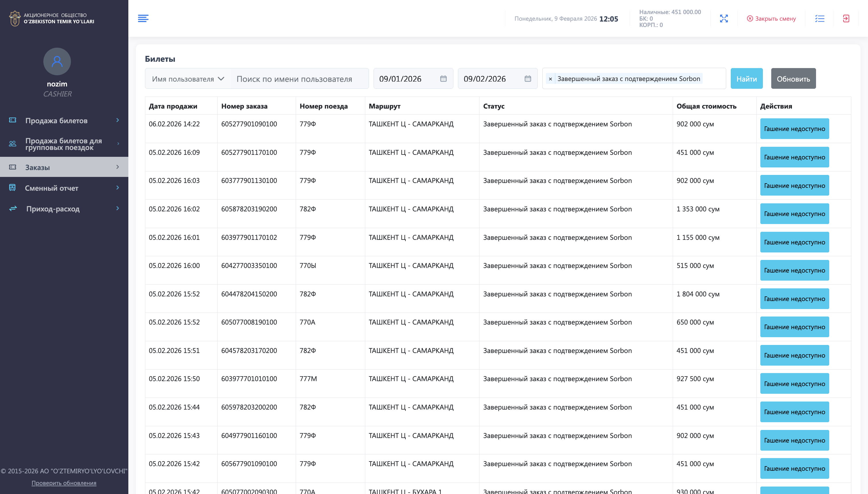Open calendar picker for start date 09/01/2026
This screenshot has width=868, height=494.
[443, 78]
